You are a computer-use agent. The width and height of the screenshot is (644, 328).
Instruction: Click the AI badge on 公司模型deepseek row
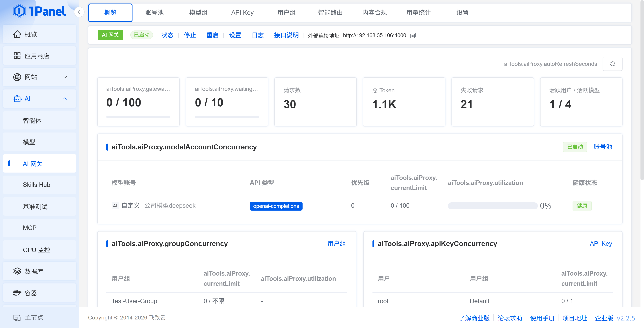pos(115,206)
